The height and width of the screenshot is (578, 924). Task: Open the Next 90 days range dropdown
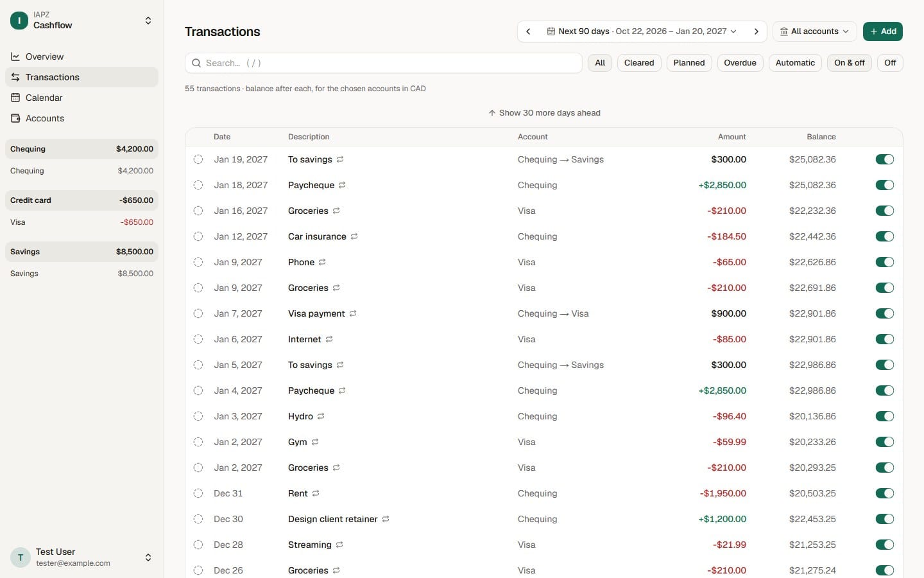coord(642,31)
